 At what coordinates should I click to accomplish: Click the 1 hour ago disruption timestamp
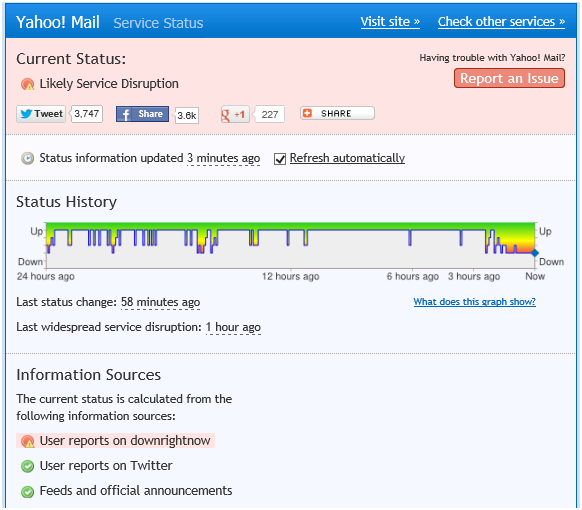(x=233, y=327)
